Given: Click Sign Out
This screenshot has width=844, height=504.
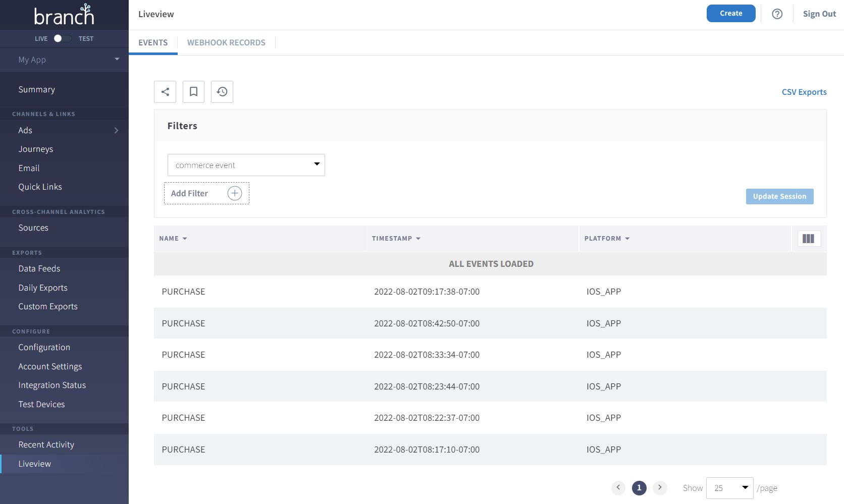Looking at the screenshot, I should point(819,14).
